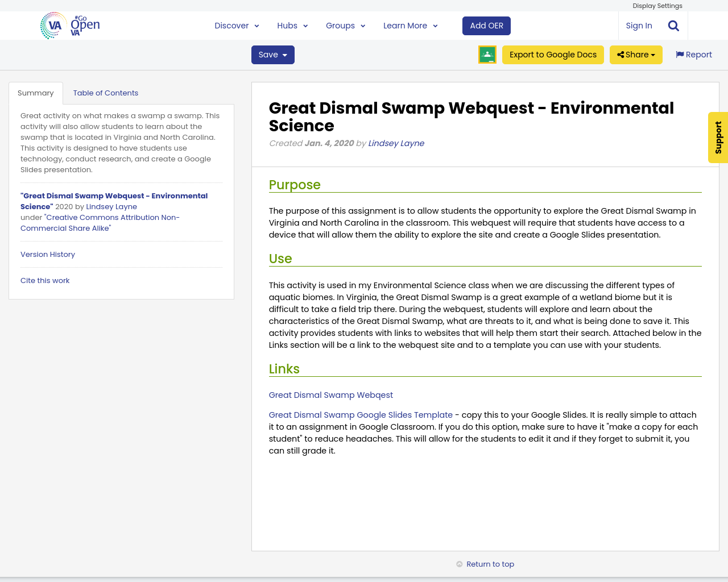View author Lindsey Layne's profile
Screen dimensions: 728x582
pos(396,143)
